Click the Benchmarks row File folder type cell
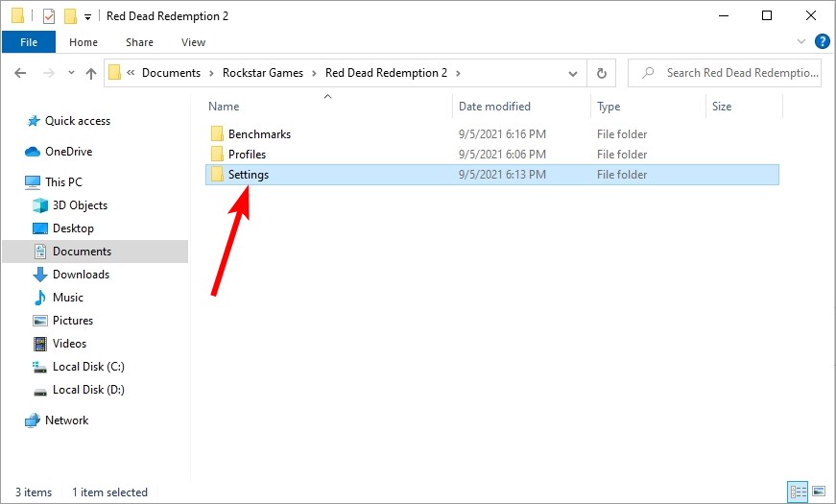Screen dimensions: 836x504 point(622,133)
